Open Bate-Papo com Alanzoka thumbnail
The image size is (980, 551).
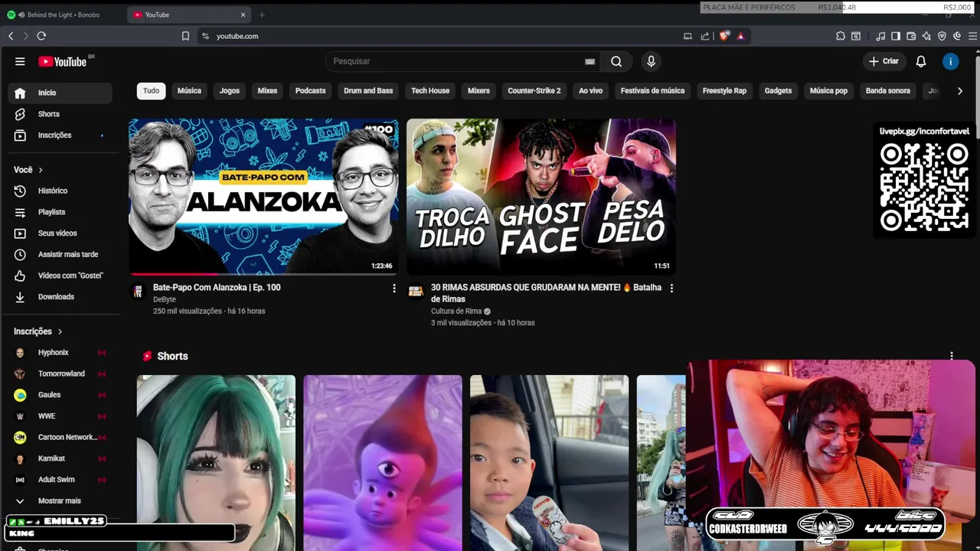263,197
